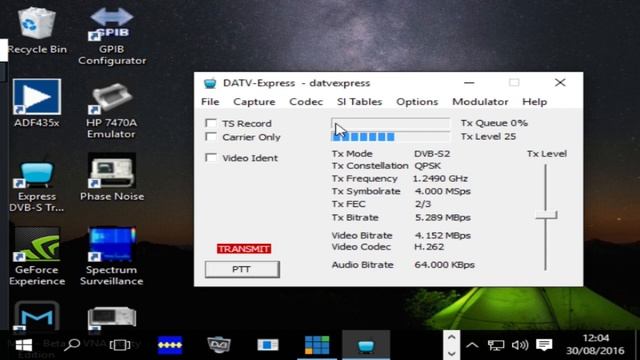The image size is (640, 360).
Task: Click the 2/3 Tx FEC value
Action: pyautogui.click(x=422, y=204)
